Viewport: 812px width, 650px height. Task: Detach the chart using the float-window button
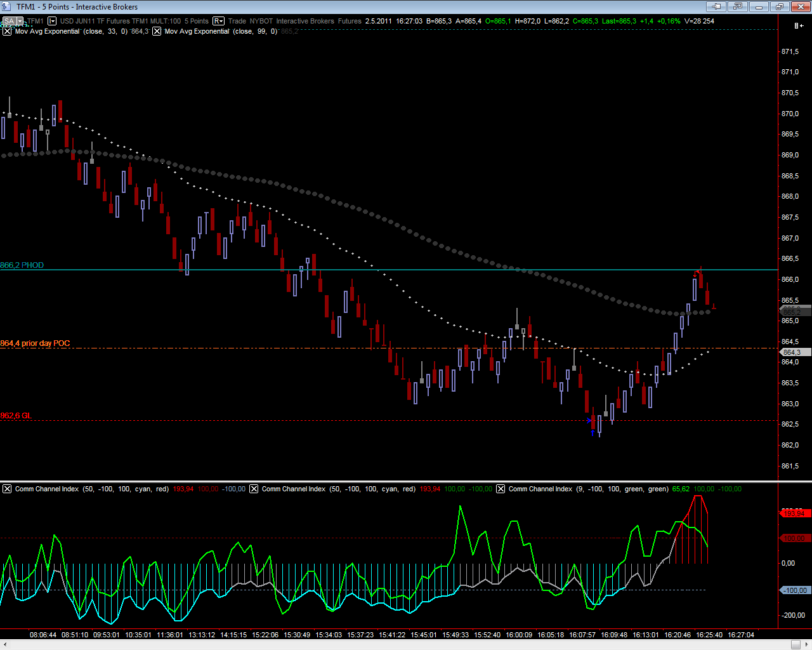tap(738, 6)
